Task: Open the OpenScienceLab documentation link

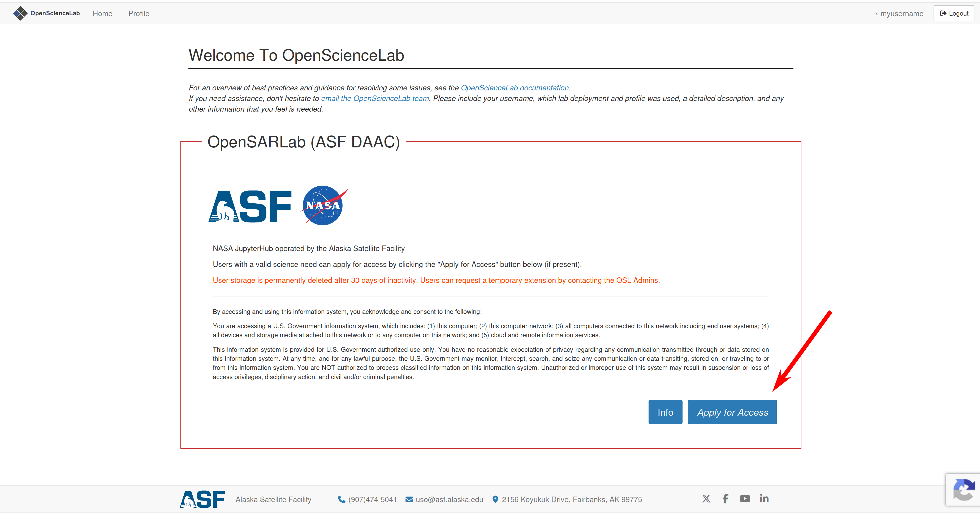Action: [515, 88]
